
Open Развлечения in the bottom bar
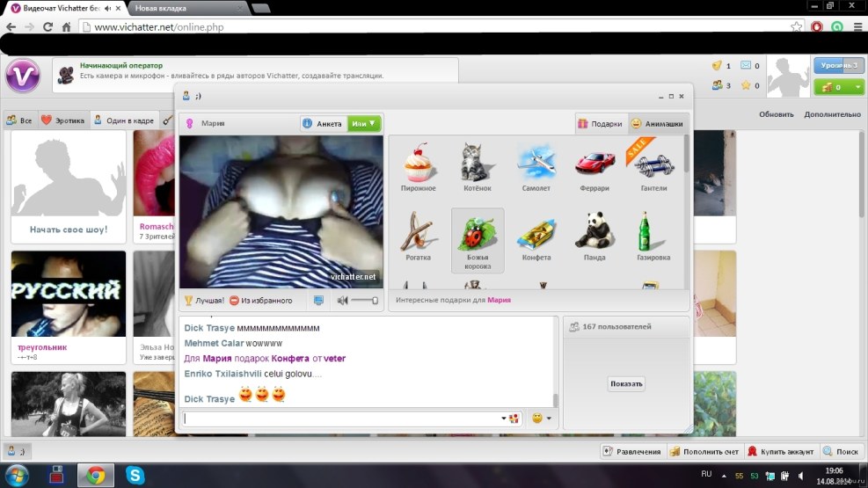631,451
